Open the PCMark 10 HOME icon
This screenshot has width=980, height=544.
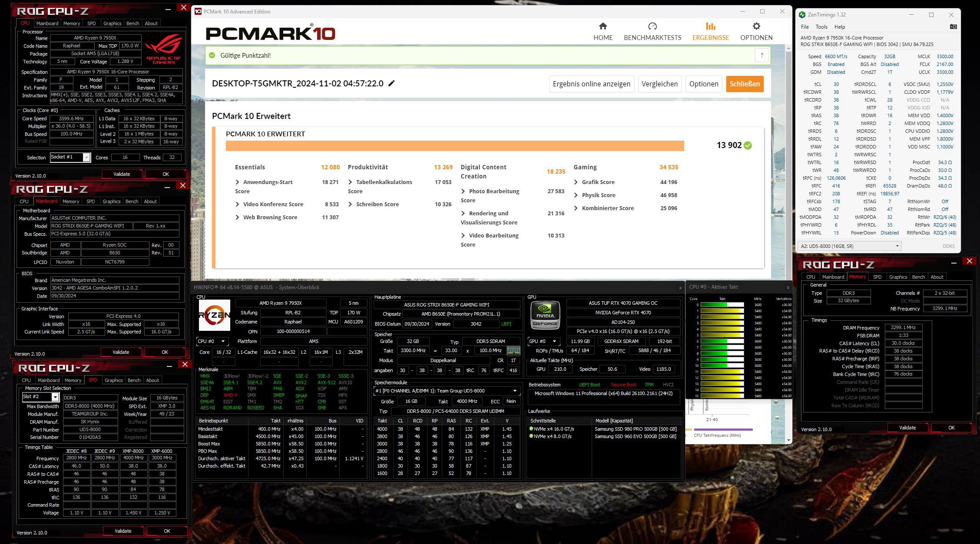click(603, 26)
